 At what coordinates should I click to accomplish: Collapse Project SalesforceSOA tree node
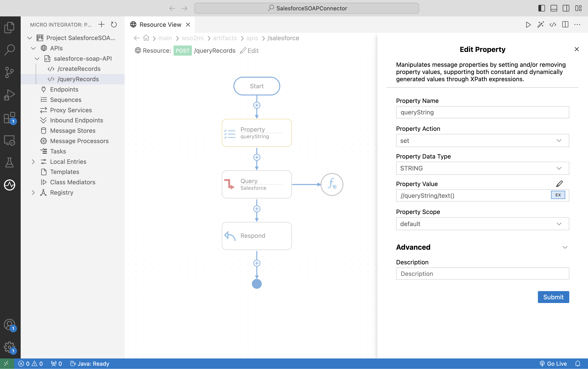coord(29,38)
